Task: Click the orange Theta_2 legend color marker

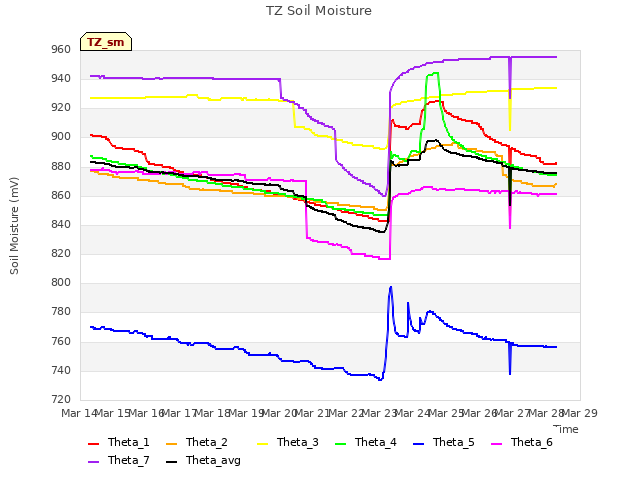Action: coord(171,444)
